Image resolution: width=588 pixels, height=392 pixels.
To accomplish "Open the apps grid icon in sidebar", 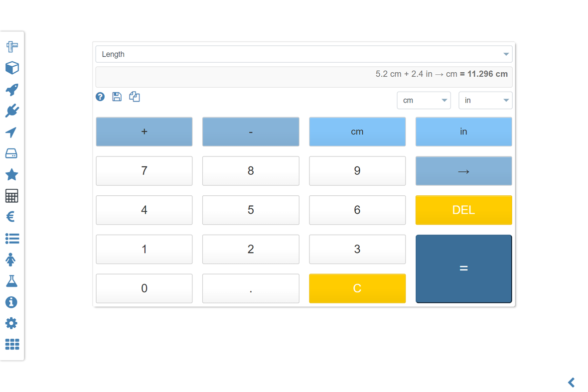I will 12,344.
